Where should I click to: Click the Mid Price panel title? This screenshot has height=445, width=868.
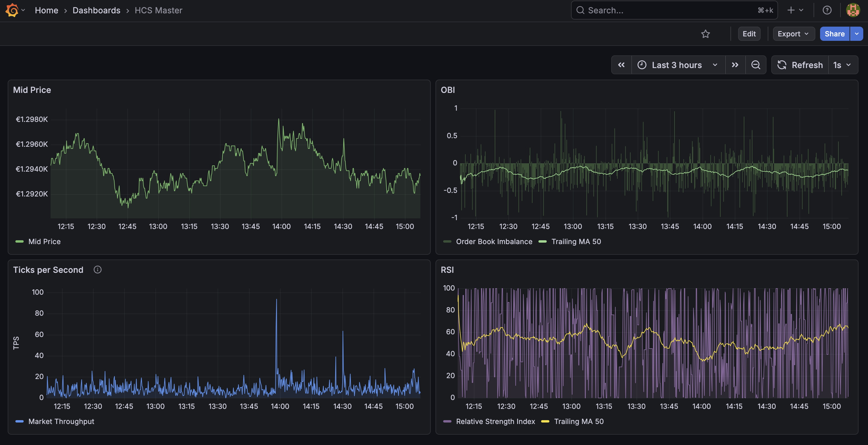click(x=32, y=90)
